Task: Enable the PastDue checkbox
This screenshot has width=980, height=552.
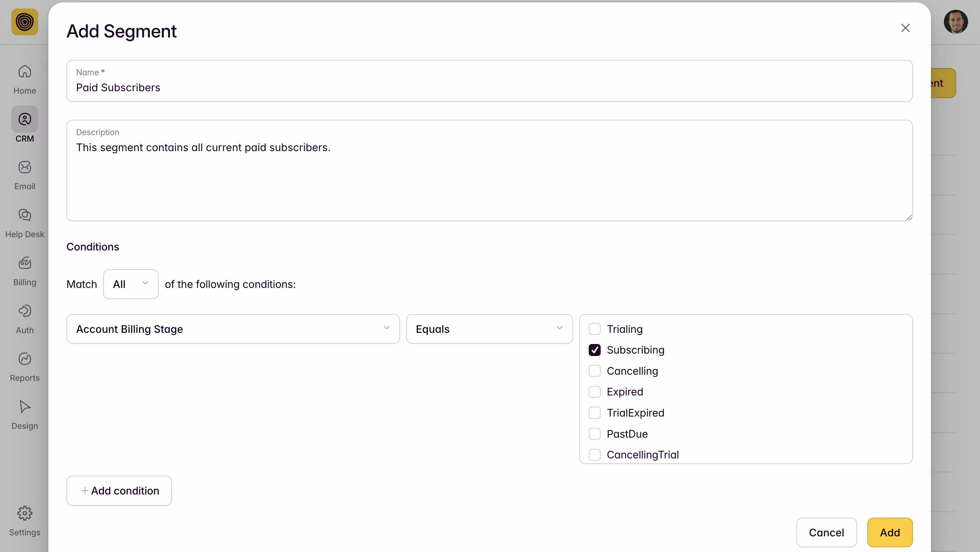Action: pyautogui.click(x=595, y=434)
